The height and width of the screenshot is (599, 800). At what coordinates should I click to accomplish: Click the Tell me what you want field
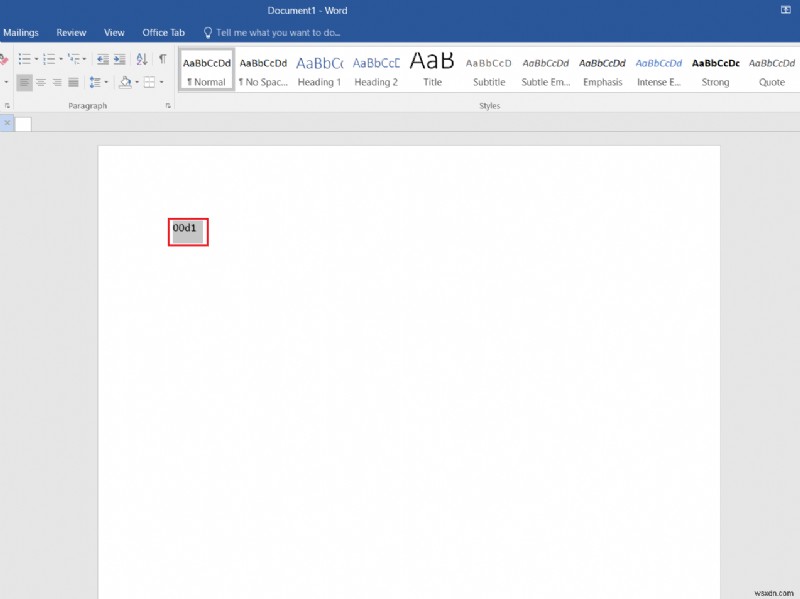(278, 33)
